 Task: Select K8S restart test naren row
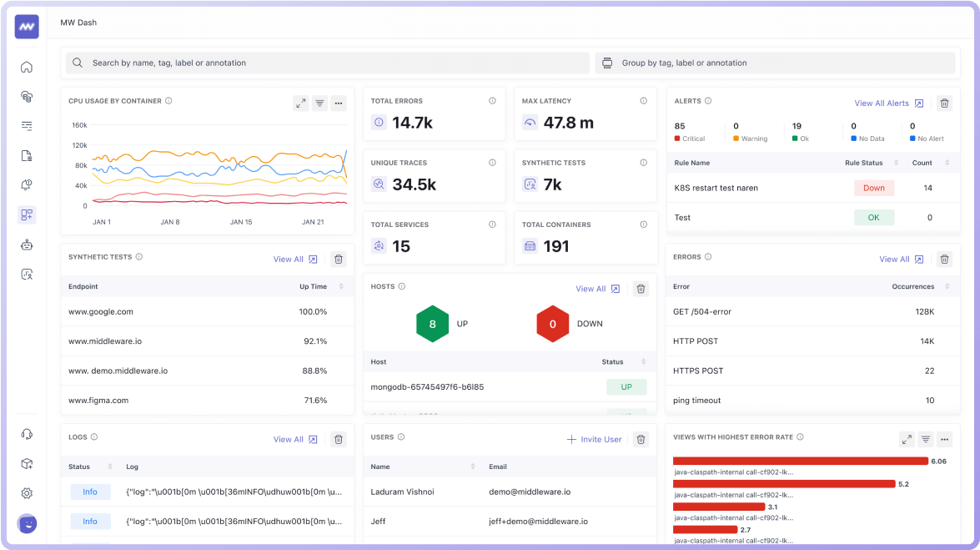click(x=814, y=188)
